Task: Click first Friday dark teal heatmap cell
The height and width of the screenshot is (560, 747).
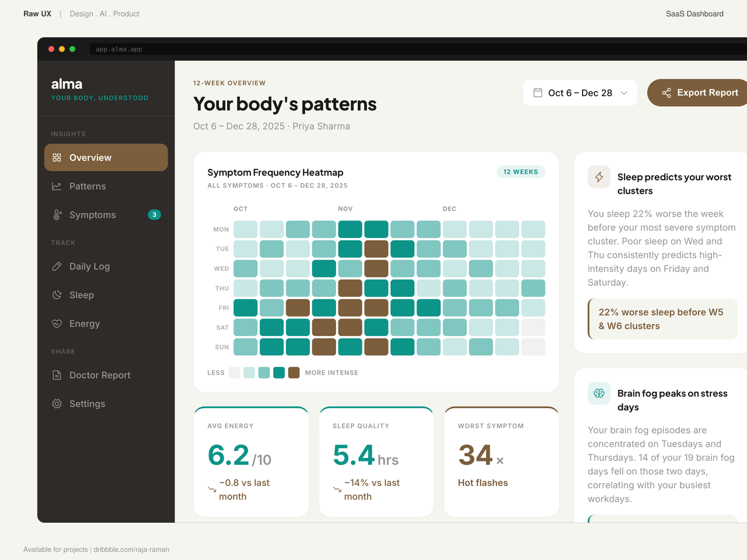Action: coord(246,308)
